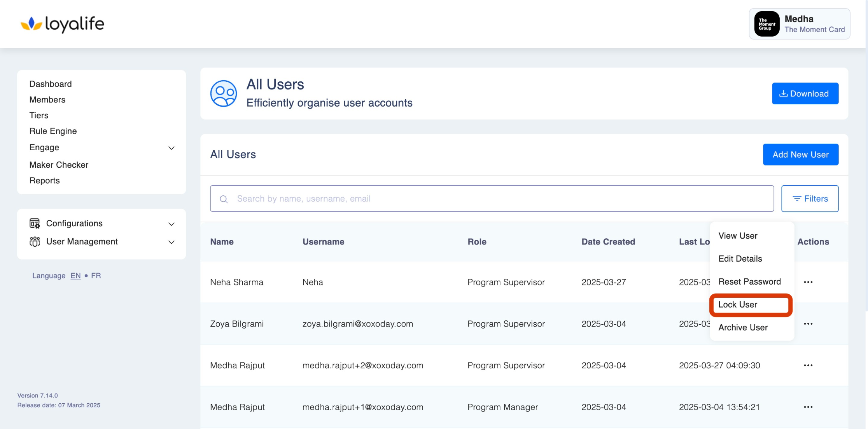Open actions menu for Program Manager row

point(808,407)
